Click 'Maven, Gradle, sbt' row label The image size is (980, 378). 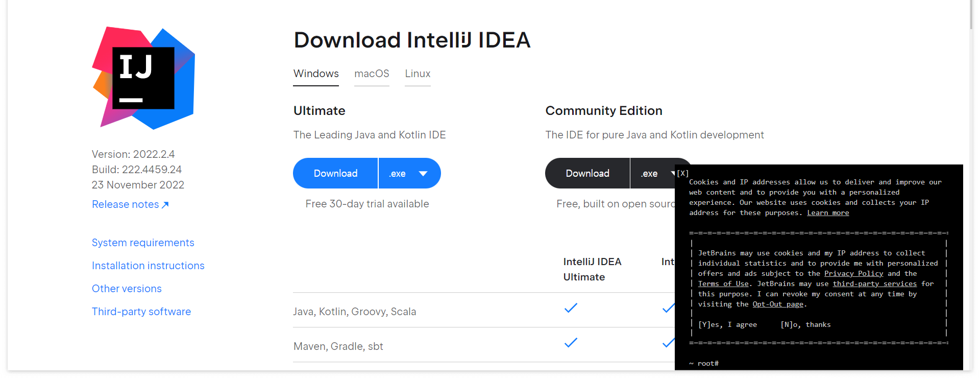tap(338, 346)
